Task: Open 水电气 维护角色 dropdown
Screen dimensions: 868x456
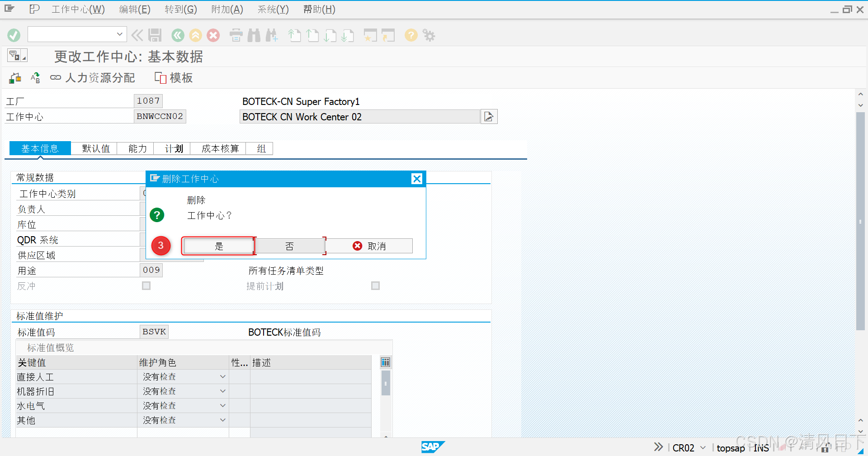Action: (x=222, y=406)
